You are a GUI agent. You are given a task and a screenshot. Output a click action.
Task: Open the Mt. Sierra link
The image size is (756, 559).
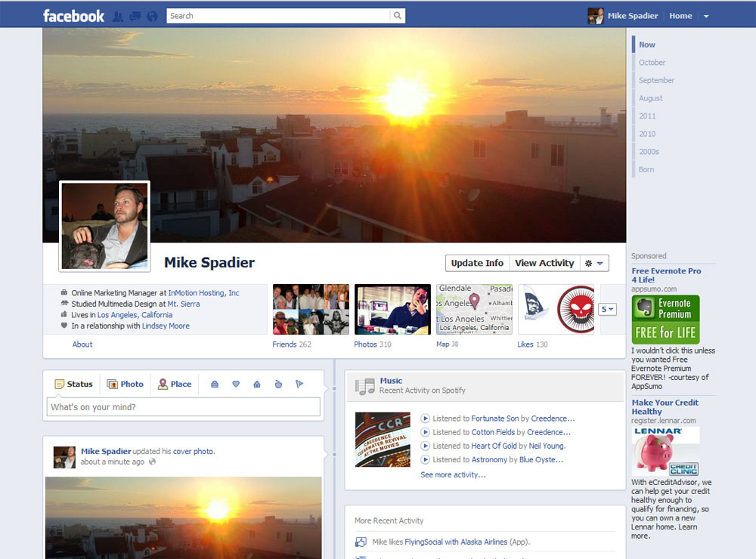click(x=183, y=304)
